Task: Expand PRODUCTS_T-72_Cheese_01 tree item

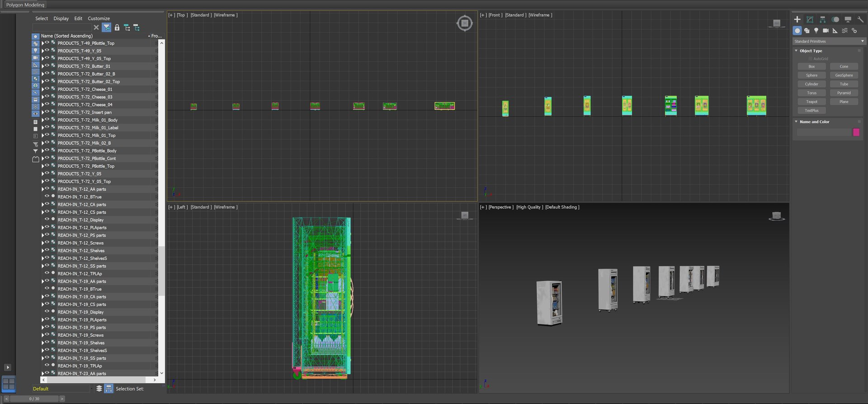Action: 43,89
